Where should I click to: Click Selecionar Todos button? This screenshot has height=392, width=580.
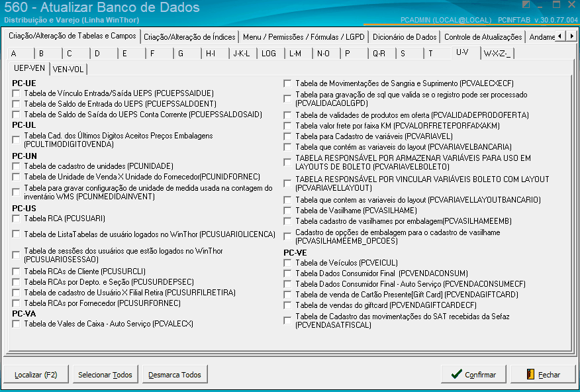tap(105, 374)
